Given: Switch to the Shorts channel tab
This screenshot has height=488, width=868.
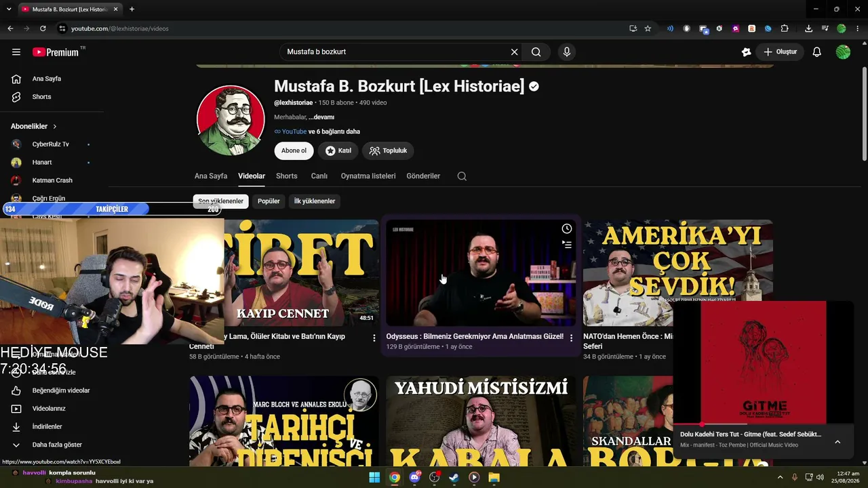Looking at the screenshot, I should 287,176.
